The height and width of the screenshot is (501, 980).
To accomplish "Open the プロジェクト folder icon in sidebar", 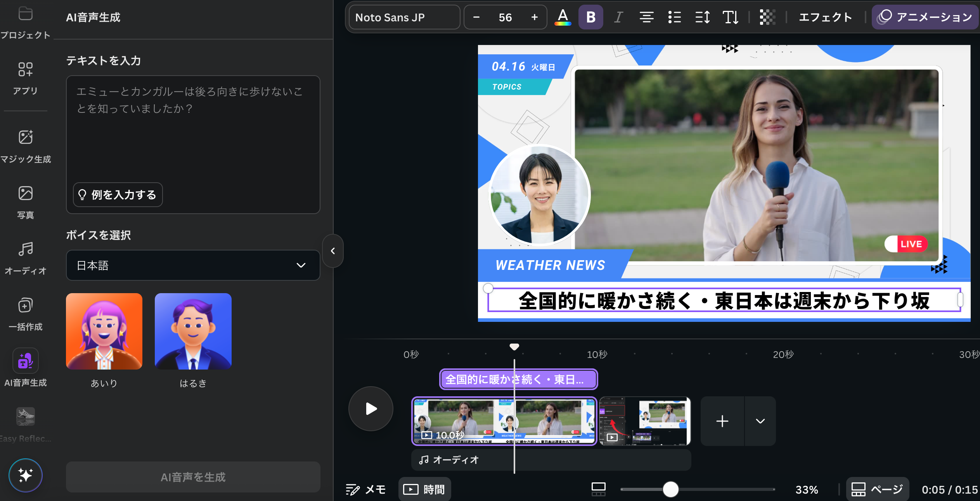I will pyautogui.click(x=26, y=14).
